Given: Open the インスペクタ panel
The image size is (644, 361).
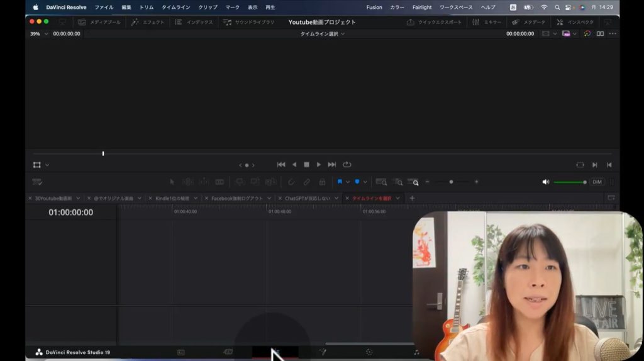Looking at the screenshot, I should point(575,22).
